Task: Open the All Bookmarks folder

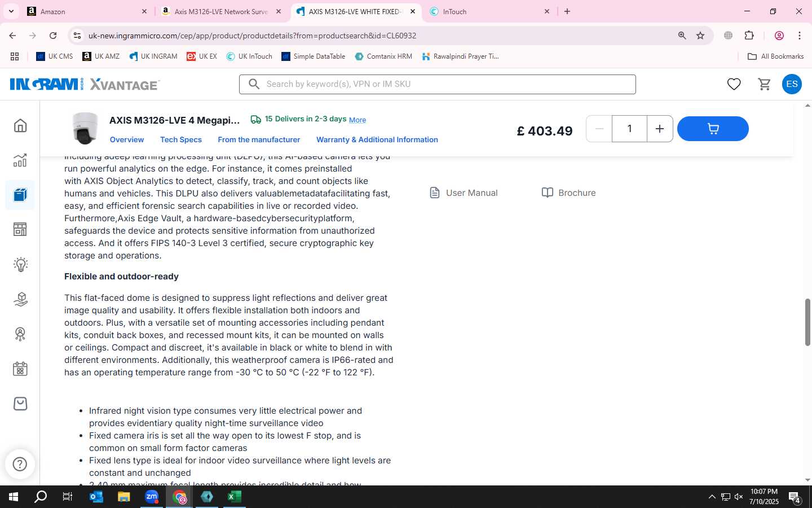Action: pos(775,56)
